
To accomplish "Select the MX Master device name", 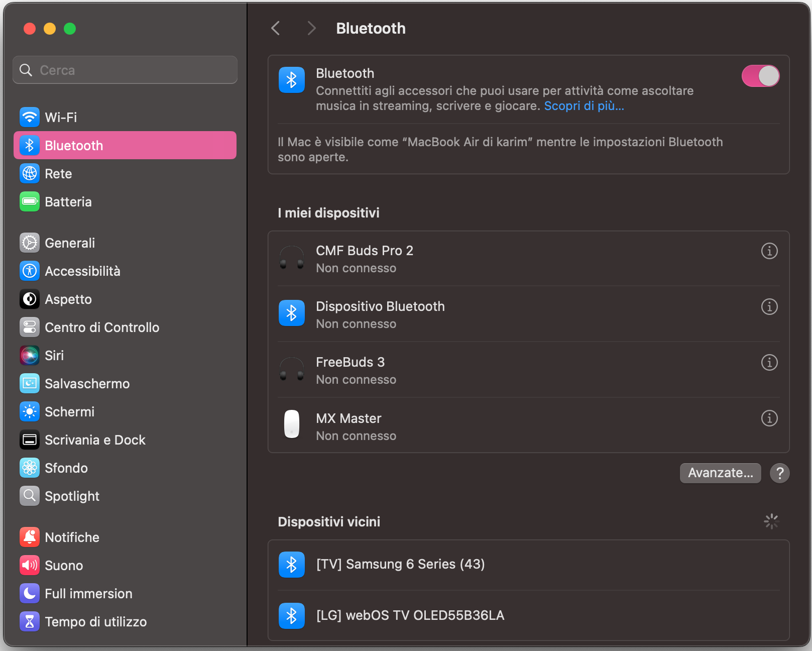I will (x=349, y=418).
